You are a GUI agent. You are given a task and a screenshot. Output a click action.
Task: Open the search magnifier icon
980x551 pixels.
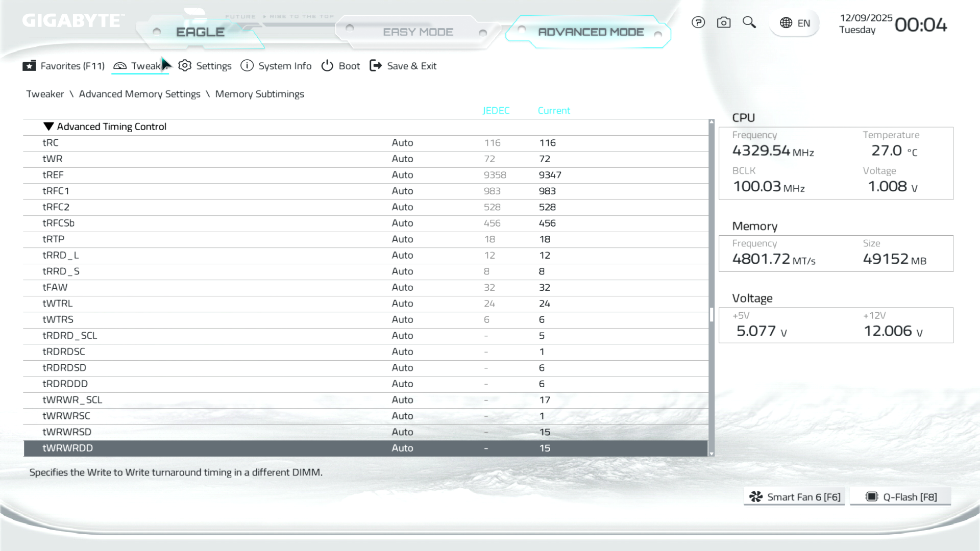[x=749, y=22]
